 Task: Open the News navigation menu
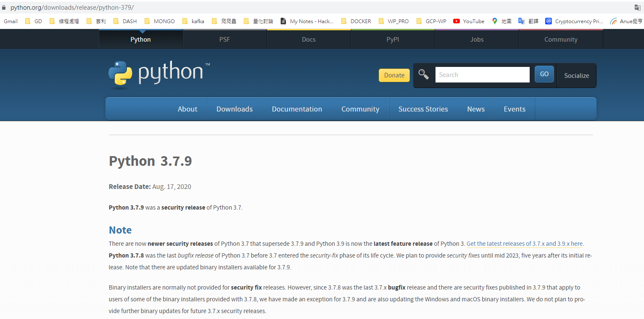pos(476,109)
